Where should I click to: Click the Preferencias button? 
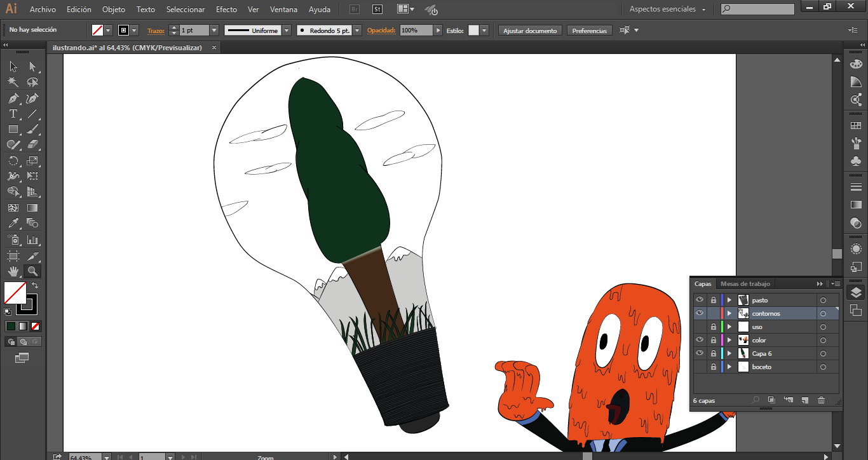pyautogui.click(x=589, y=30)
